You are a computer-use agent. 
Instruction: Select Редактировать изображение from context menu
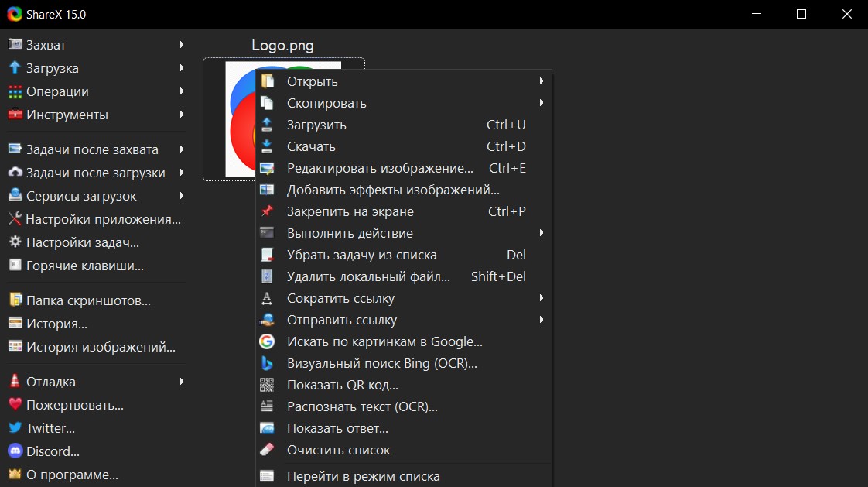coord(379,168)
